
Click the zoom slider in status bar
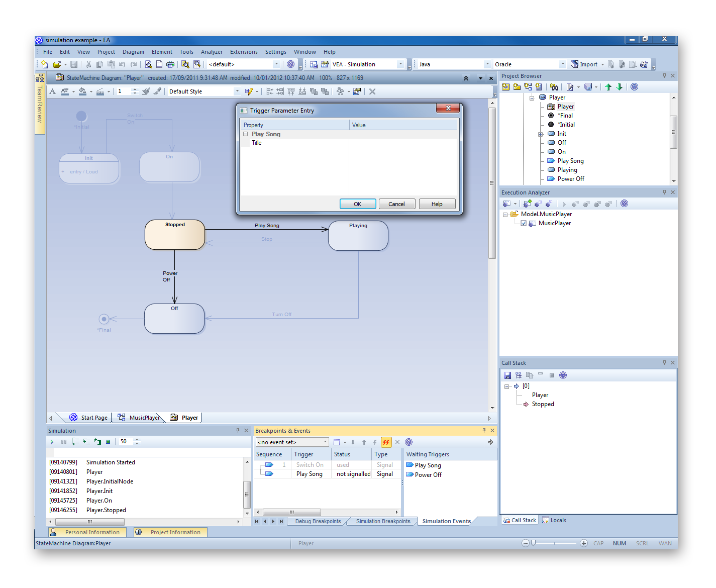click(x=534, y=543)
